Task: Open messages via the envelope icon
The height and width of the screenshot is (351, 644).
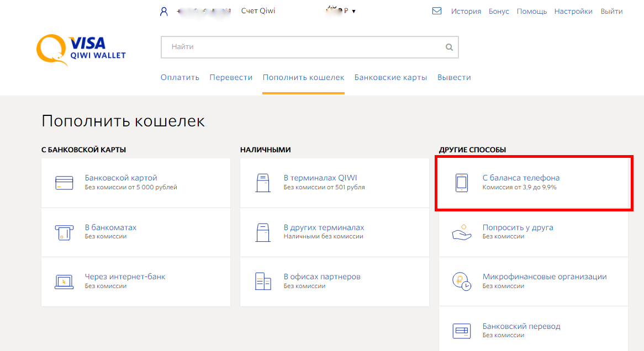Action: click(x=437, y=11)
